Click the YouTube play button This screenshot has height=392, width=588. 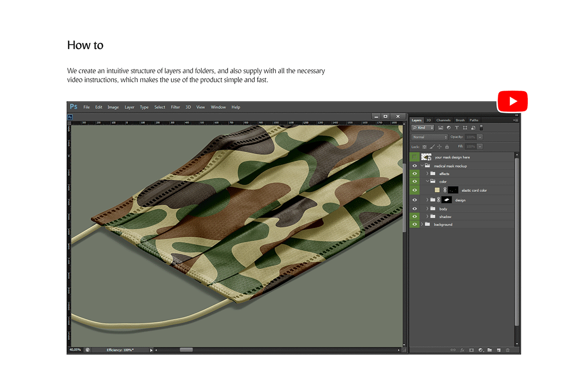pos(512,101)
